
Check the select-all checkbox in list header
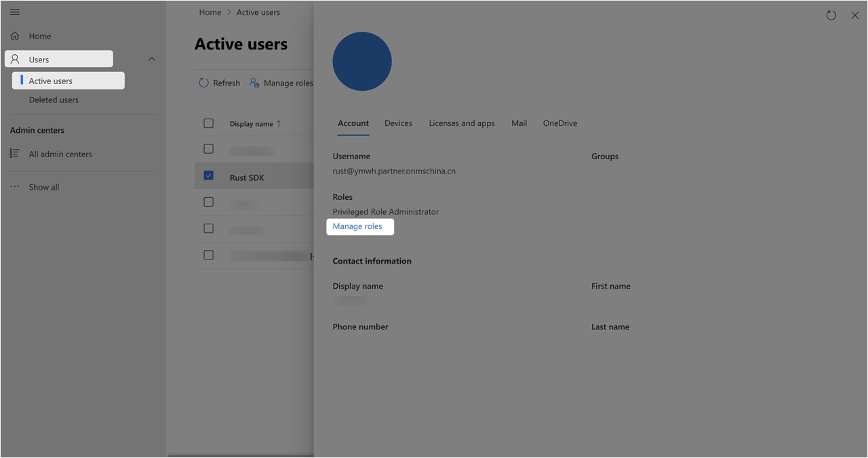coord(208,123)
